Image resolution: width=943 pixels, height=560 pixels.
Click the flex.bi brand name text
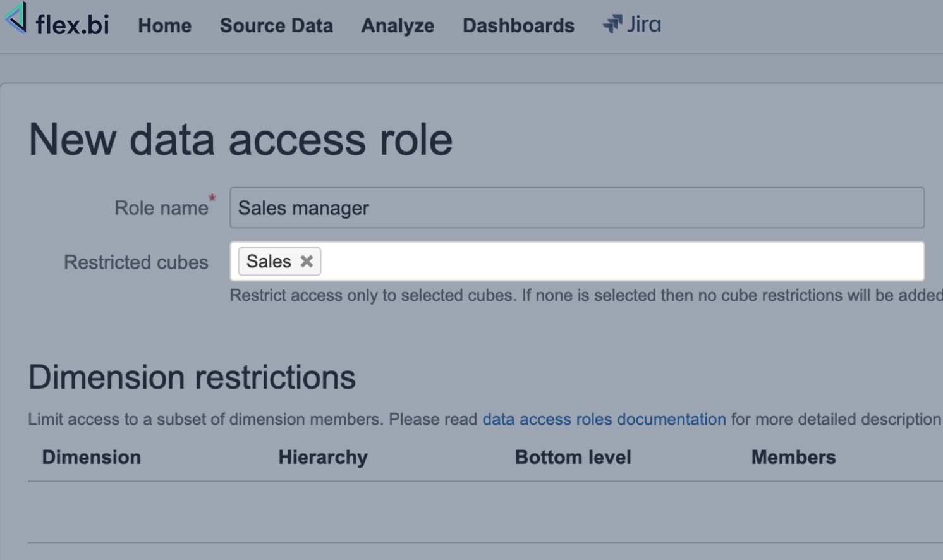72,25
